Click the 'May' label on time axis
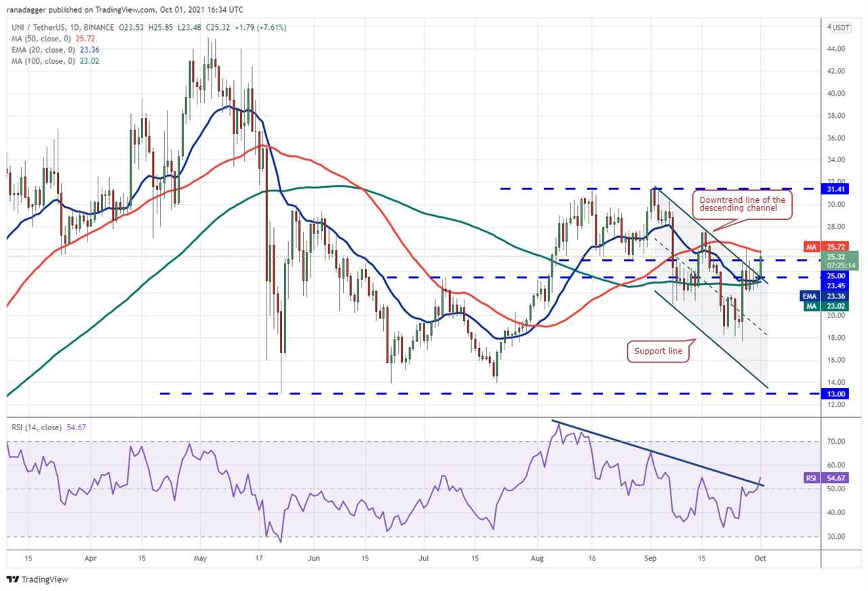Viewport: 868px width, 591px height. (201, 558)
